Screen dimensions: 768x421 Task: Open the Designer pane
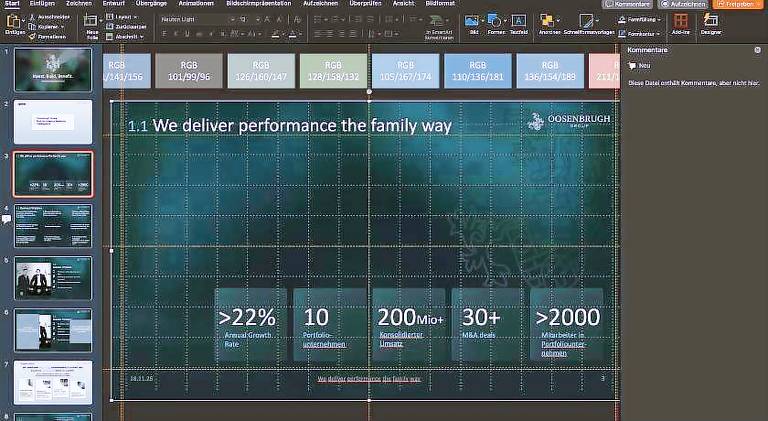pyautogui.click(x=710, y=23)
